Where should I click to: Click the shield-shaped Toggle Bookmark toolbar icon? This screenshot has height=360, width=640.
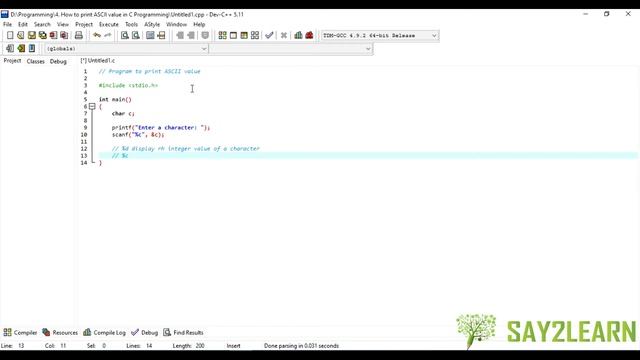click(x=205, y=36)
